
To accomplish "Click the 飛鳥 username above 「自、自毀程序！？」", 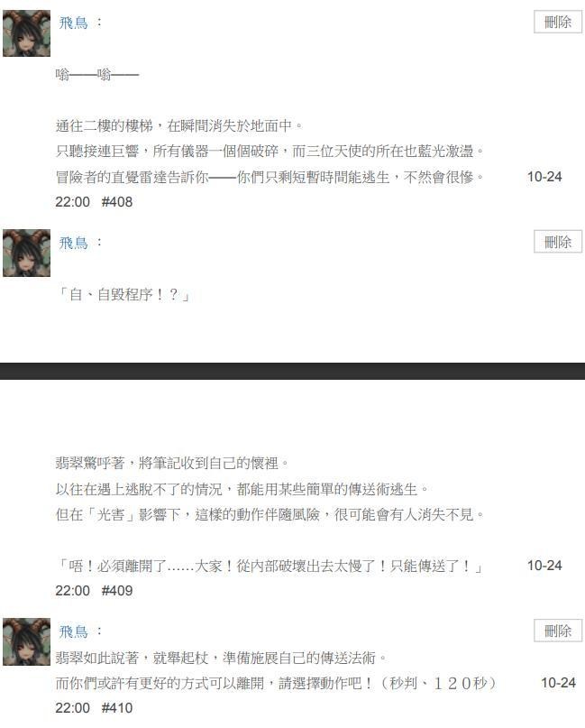I will (x=73, y=243).
